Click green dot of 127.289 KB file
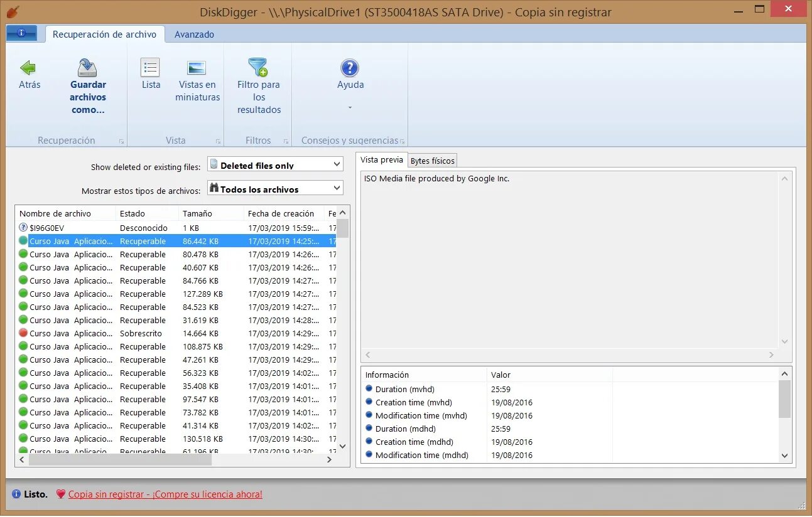 pos(23,294)
